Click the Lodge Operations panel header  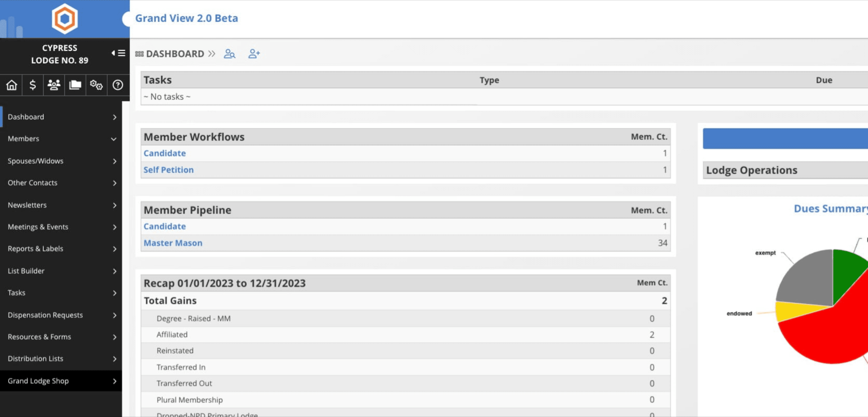coord(785,170)
